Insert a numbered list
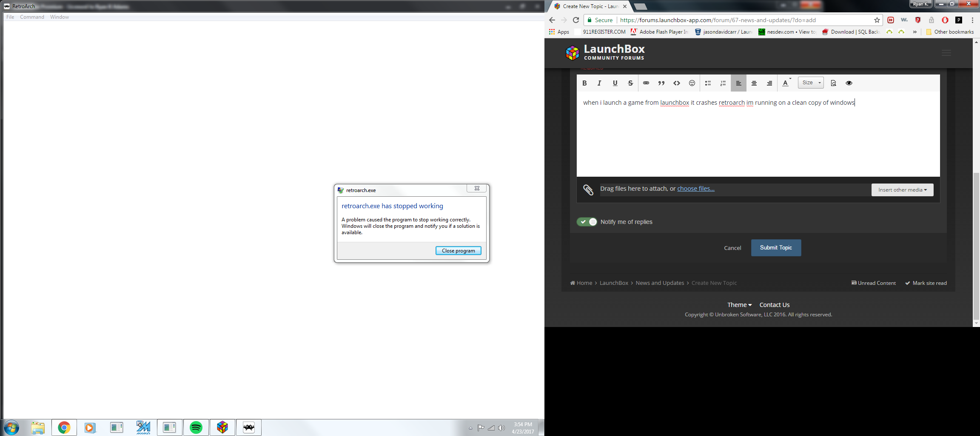This screenshot has width=980, height=436. 723,83
